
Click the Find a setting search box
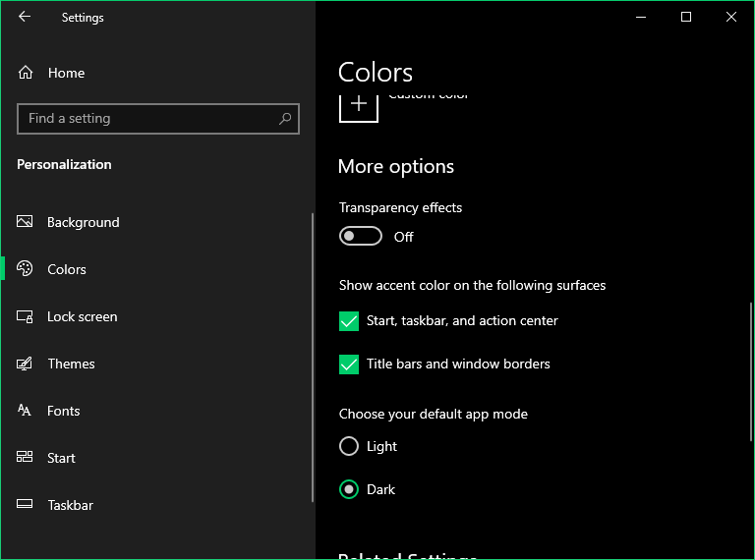tap(147, 119)
